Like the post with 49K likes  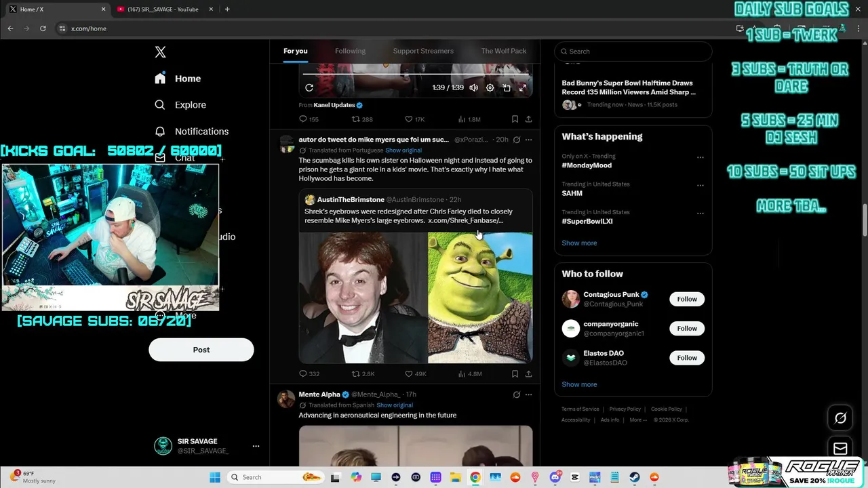point(415,373)
